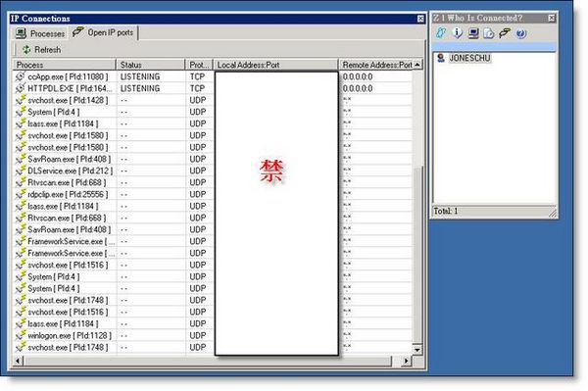Open help with the question mark icon

pos(521,33)
